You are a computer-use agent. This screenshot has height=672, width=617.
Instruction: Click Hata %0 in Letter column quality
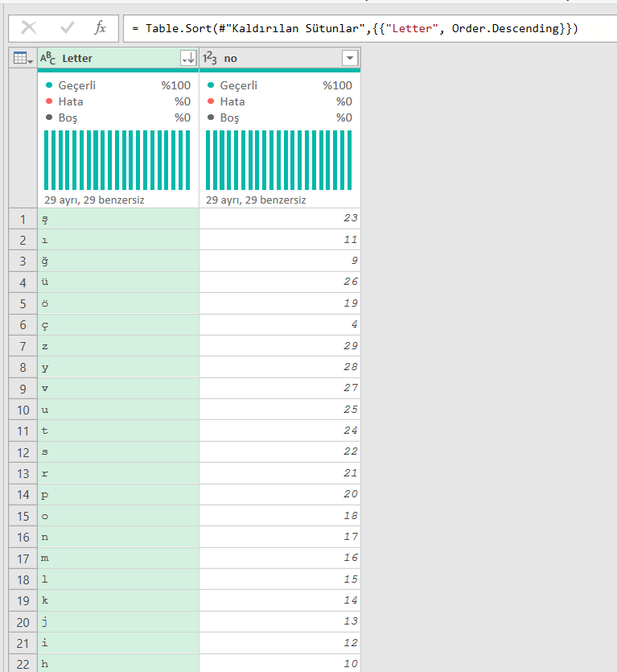point(117,101)
